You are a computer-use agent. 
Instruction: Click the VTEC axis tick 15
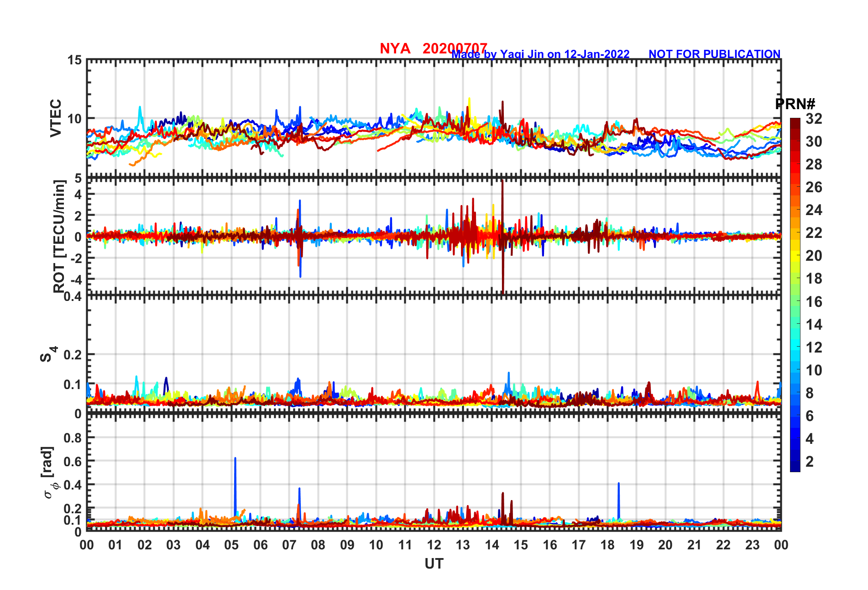click(x=75, y=60)
